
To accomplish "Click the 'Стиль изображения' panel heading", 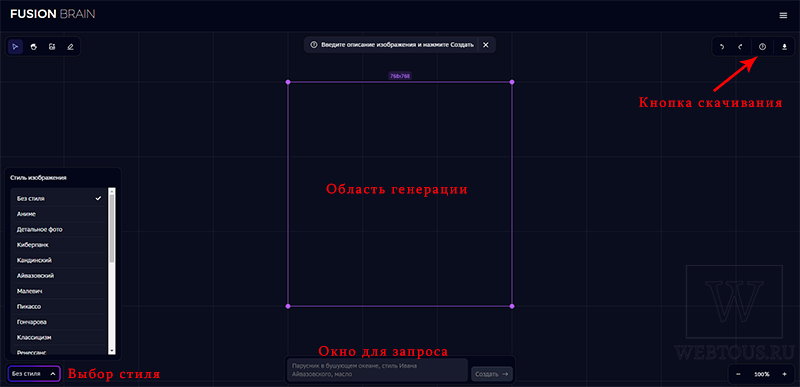I will pos(38,178).
